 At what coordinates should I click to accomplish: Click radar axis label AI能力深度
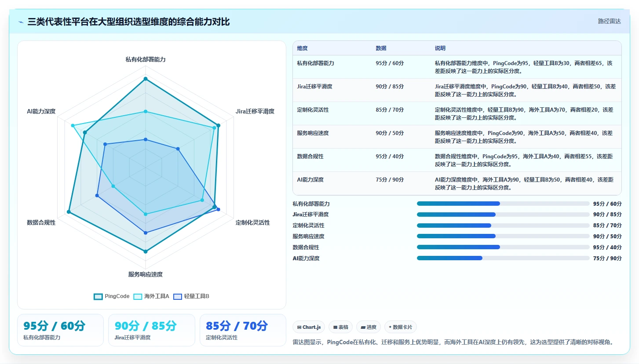pos(41,111)
